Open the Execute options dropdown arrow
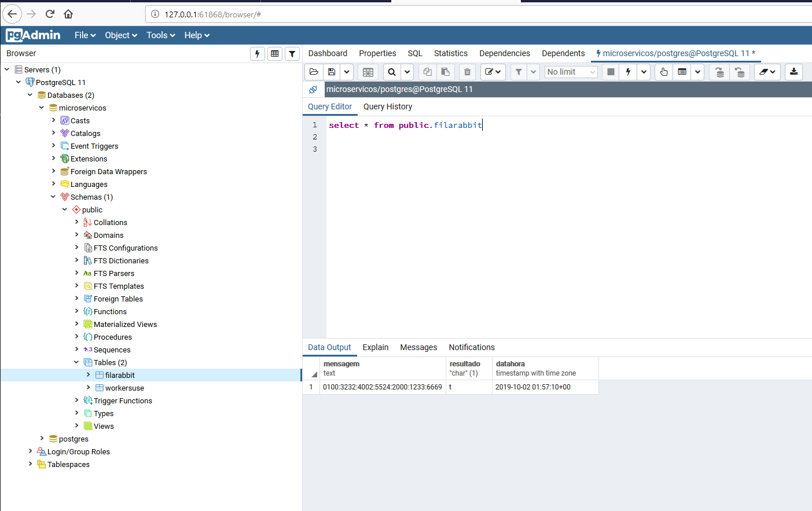The height and width of the screenshot is (511, 812). pos(644,72)
